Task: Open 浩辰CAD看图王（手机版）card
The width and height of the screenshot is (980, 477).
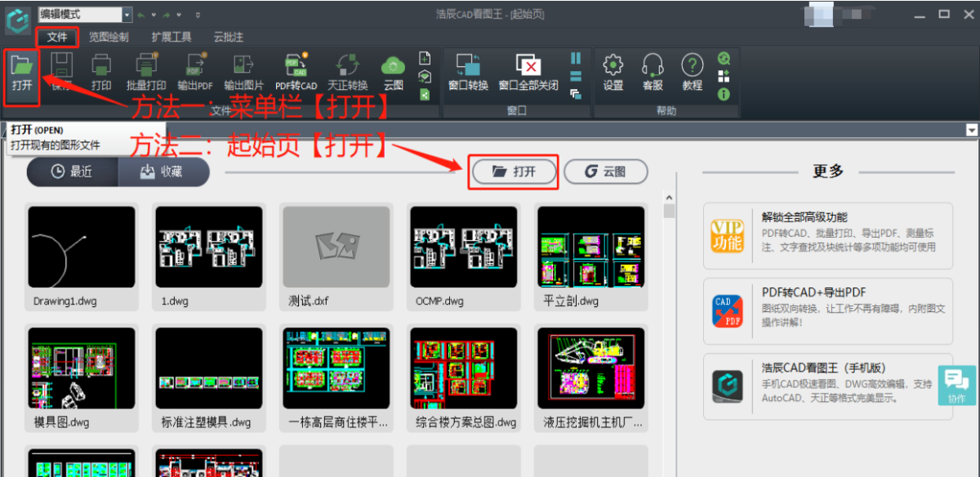Action: 828,386
